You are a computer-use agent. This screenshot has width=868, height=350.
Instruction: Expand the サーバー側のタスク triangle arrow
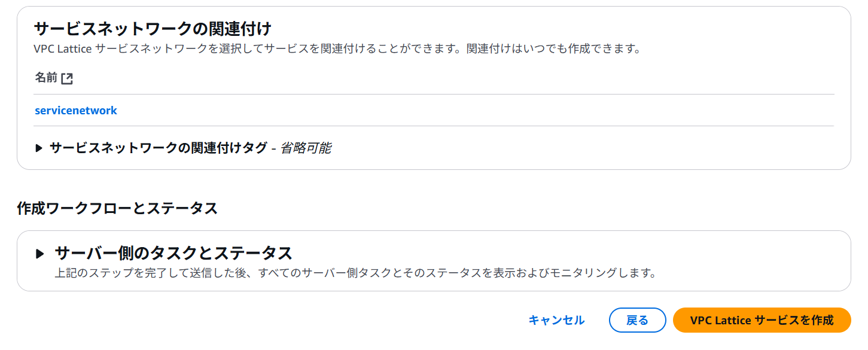(x=40, y=254)
